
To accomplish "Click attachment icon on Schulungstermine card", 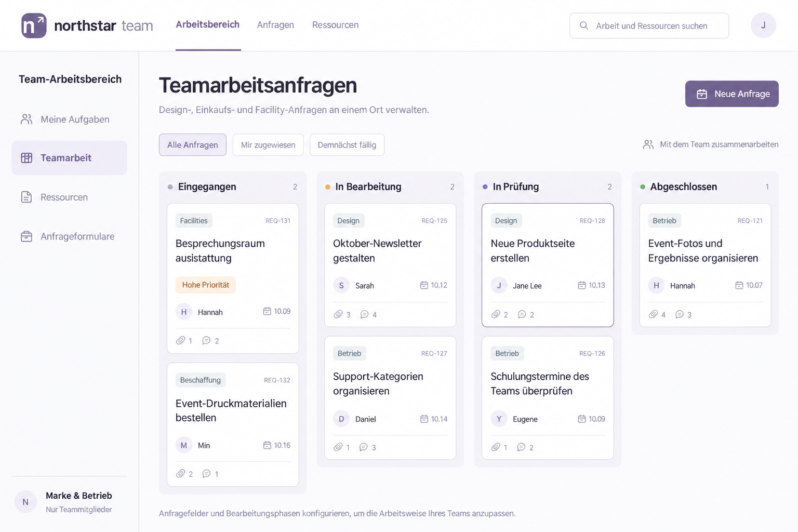I will (x=496, y=447).
